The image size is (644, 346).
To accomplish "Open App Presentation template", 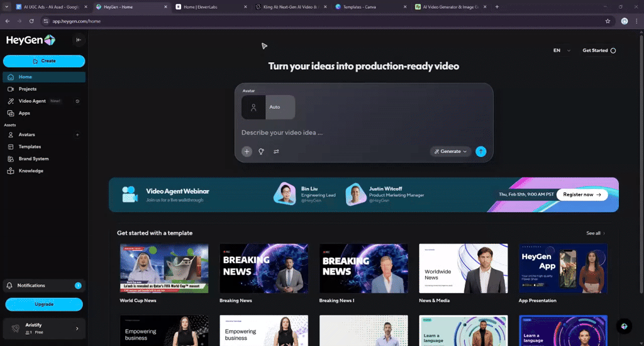I will [563, 269].
